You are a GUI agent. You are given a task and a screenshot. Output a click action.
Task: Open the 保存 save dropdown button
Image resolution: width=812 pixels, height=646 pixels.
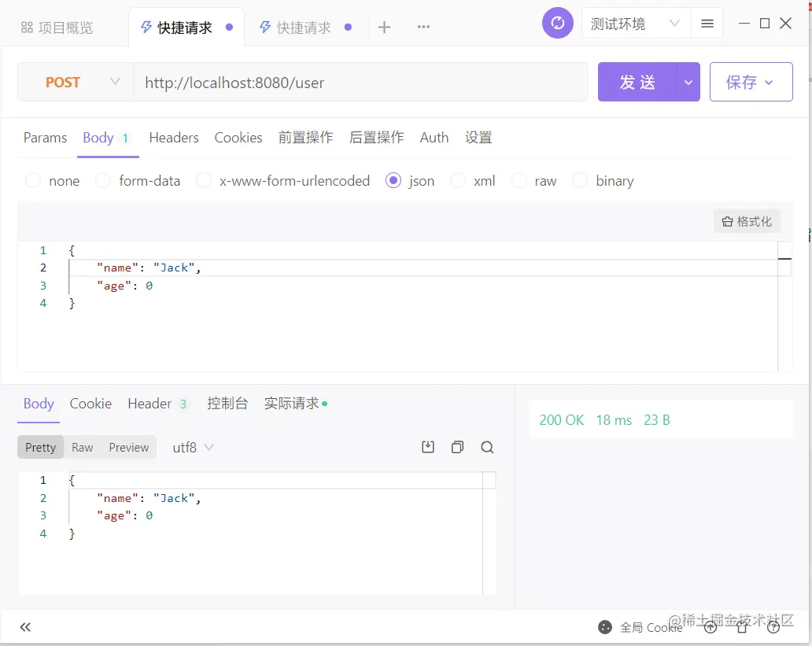click(751, 82)
